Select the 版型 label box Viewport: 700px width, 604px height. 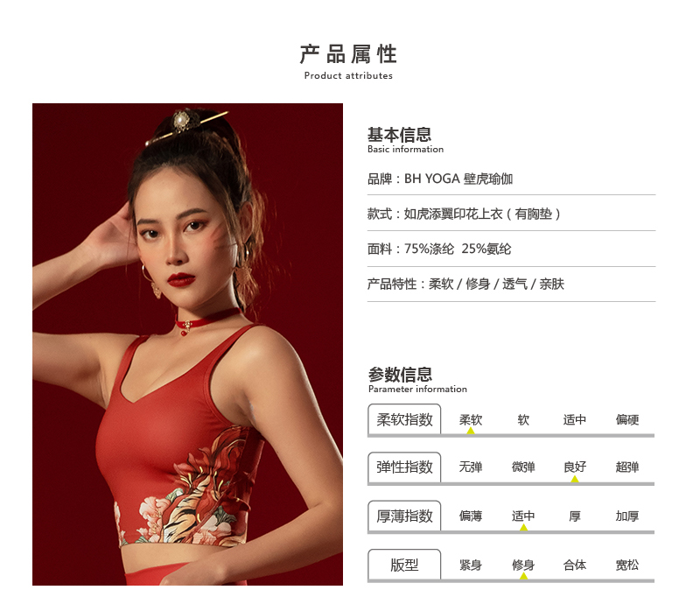[404, 565]
